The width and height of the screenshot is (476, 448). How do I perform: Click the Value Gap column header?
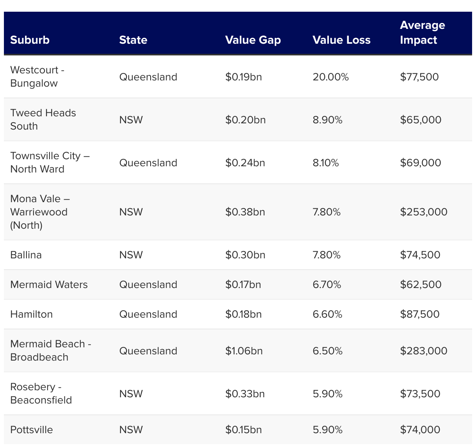pyautogui.click(x=253, y=40)
